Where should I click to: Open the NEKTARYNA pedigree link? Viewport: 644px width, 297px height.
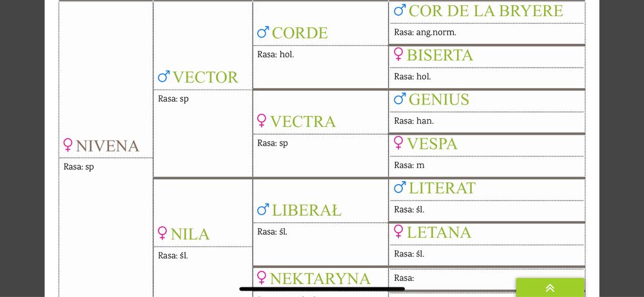point(320,278)
